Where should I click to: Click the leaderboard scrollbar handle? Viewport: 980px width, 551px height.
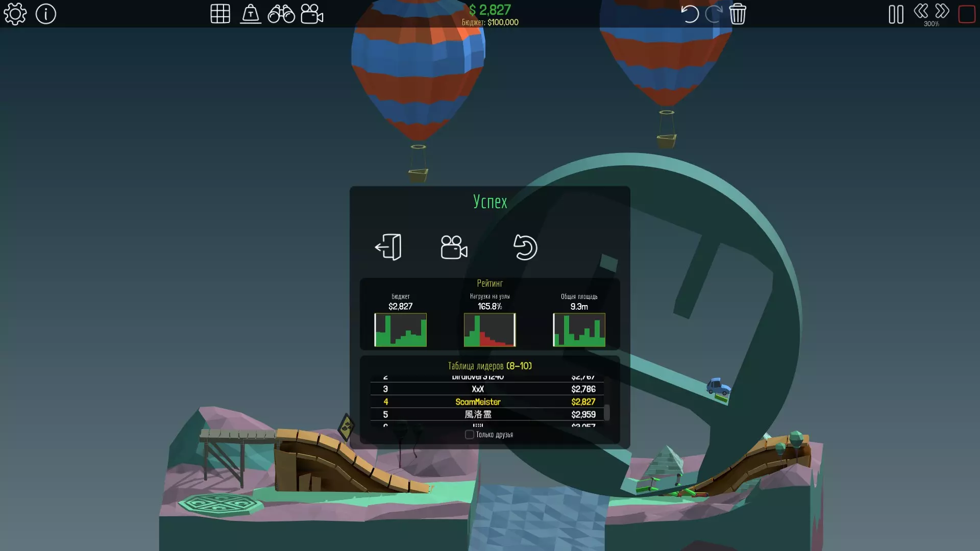[x=607, y=412]
